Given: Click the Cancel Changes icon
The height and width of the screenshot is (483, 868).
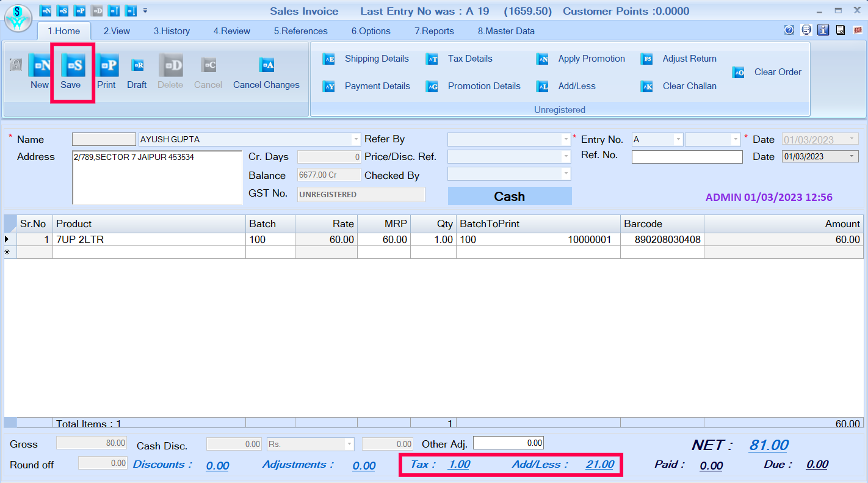Looking at the screenshot, I should click(x=267, y=65).
